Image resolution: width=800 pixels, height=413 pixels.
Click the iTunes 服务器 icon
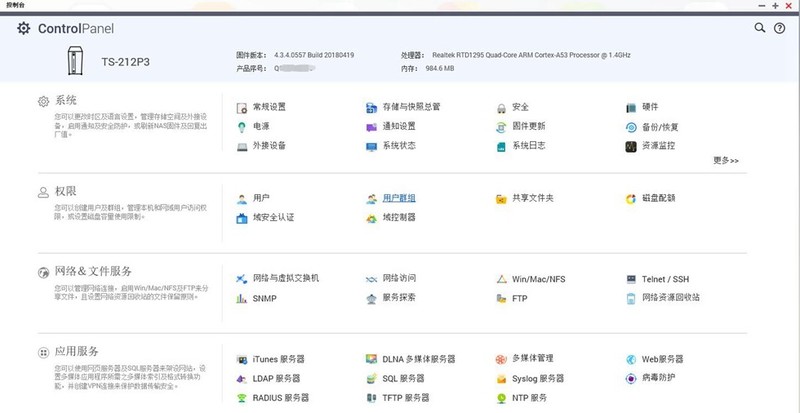tap(242, 360)
